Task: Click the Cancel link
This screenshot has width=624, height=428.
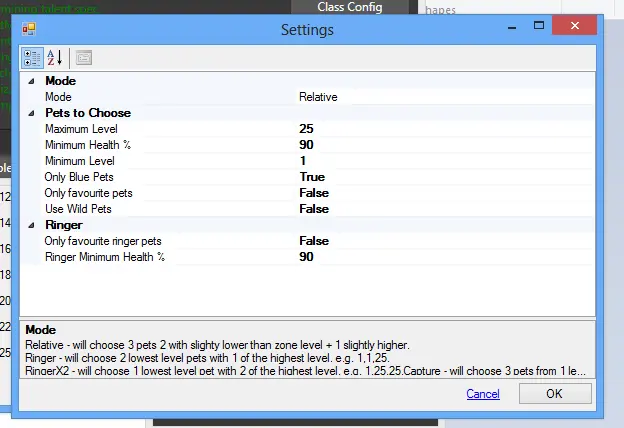Action: click(x=483, y=394)
